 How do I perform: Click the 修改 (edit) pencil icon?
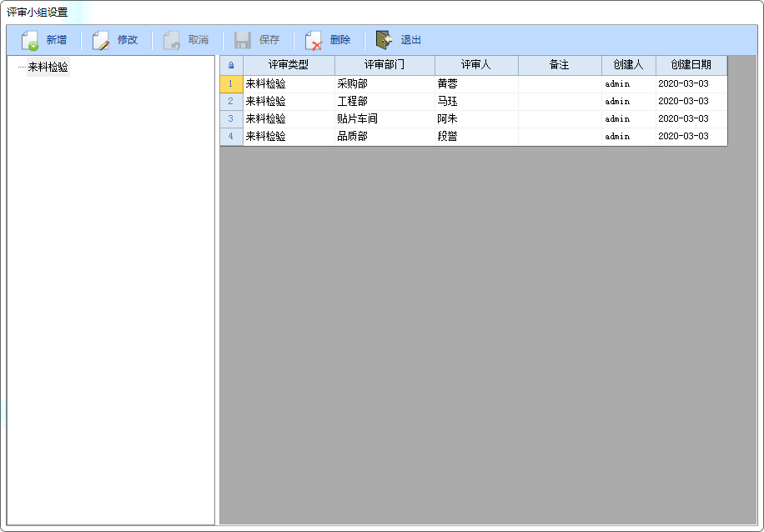pyautogui.click(x=101, y=40)
